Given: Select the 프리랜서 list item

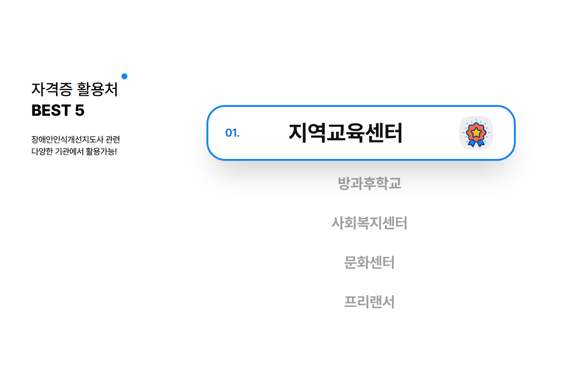Looking at the screenshot, I should (x=369, y=302).
